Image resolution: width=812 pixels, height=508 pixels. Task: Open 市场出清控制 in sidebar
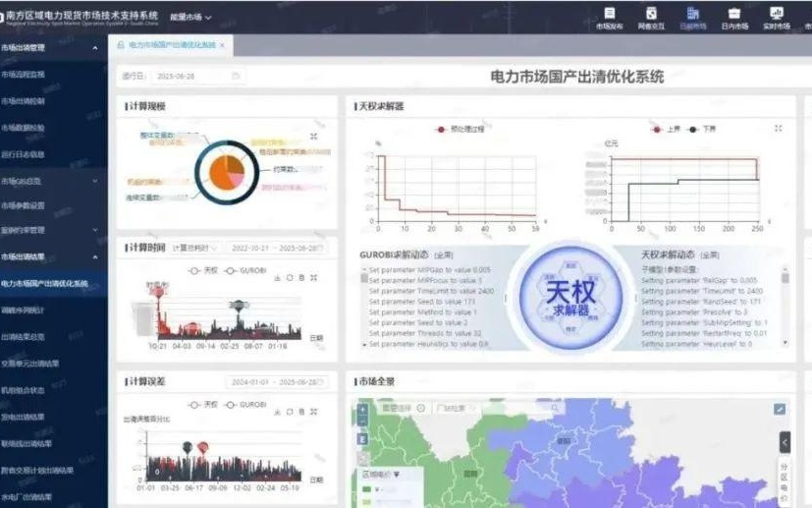tap(23, 101)
